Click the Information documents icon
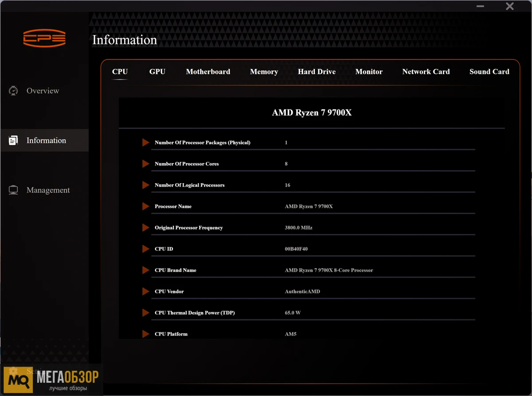The image size is (532, 396). (13, 141)
